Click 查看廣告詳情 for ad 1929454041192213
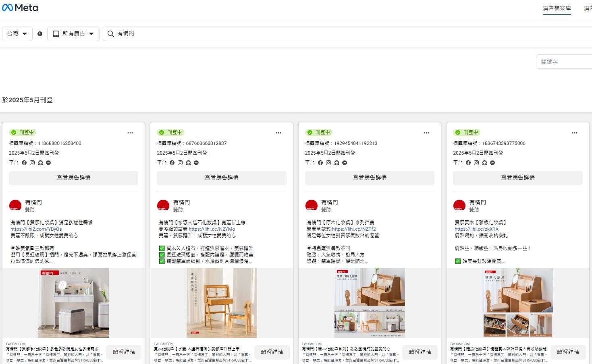The height and width of the screenshot is (364, 592). [x=370, y=178]
